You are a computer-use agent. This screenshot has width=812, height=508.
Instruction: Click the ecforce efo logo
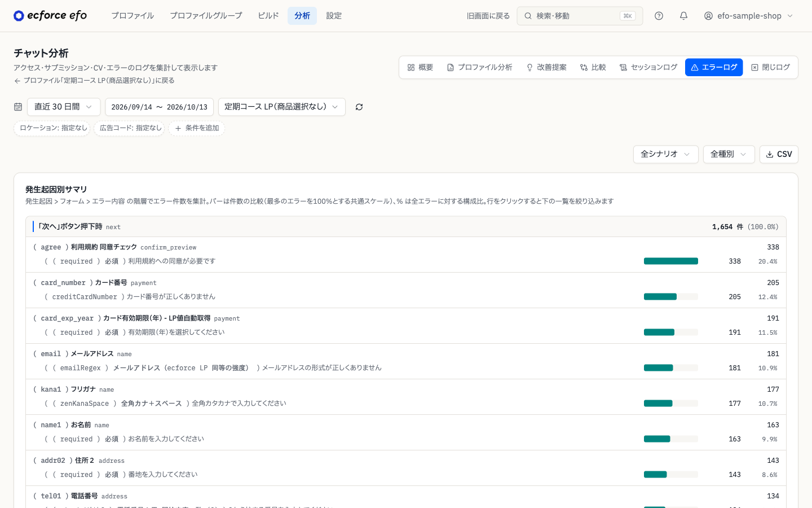tap(50, 16)
